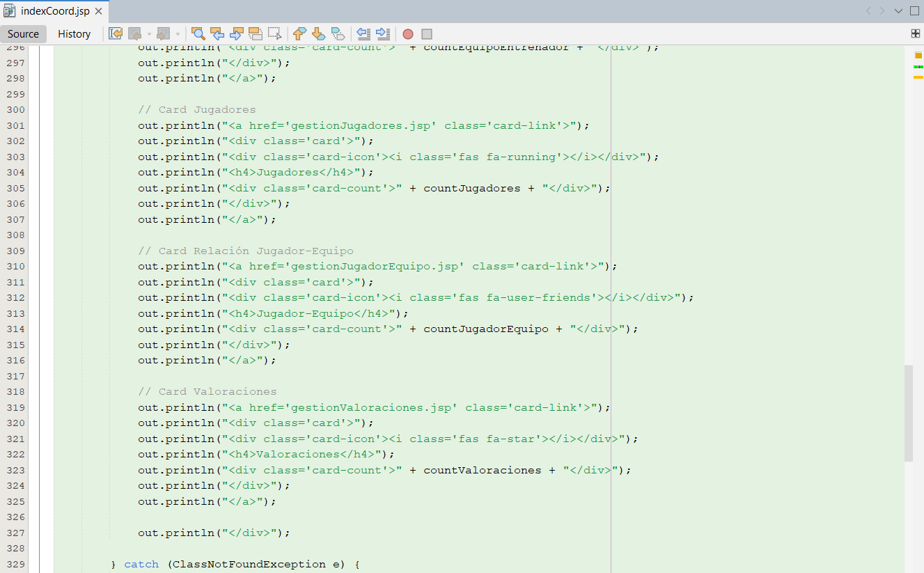Go to the next bookmark
Image resolution: width=924 pixels, height=573 pixels.
pyautogui.click(x=318, y=33)
